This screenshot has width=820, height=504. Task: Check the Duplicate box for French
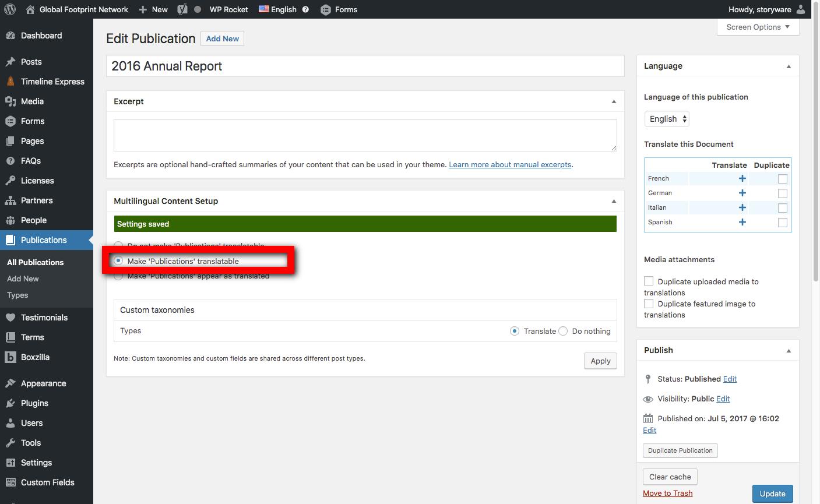(x=783, y=179)
